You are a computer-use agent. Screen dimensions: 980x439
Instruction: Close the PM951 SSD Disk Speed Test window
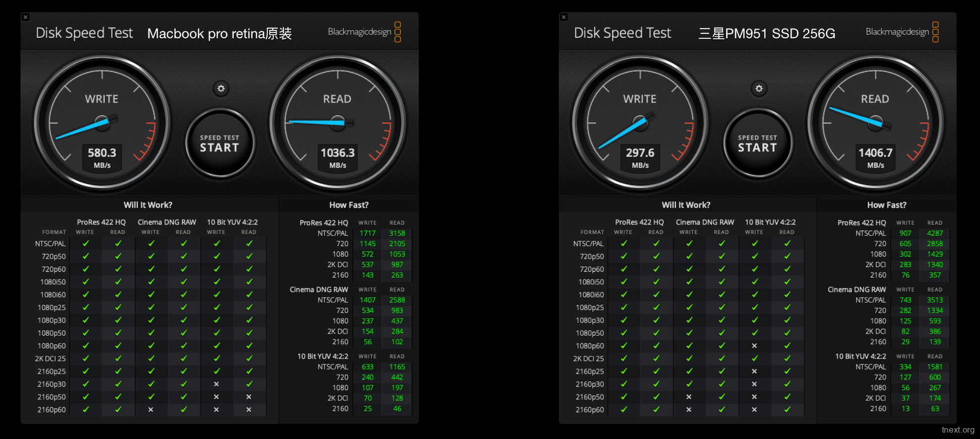(564, 17)
